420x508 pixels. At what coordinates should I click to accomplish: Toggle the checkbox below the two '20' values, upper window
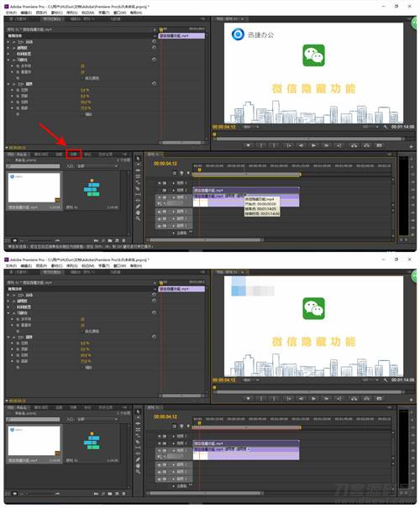[82, 78]
